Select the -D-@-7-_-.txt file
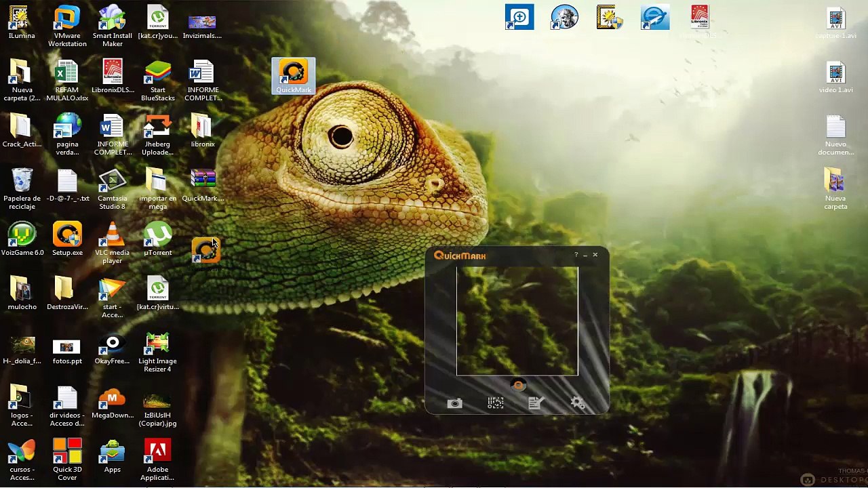The height and width of the screenshot is (488, 868). tap(67, 184)
